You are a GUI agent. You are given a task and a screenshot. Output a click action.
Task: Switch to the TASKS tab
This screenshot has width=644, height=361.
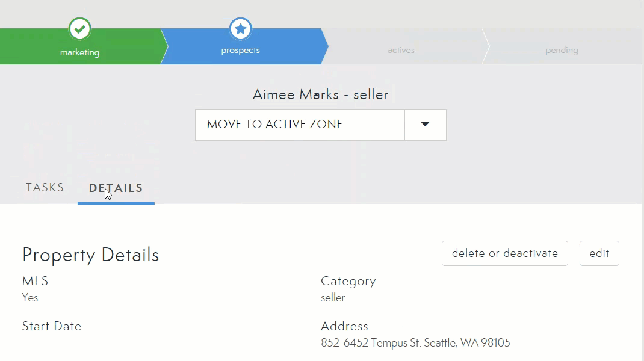(x=45, y=187)
